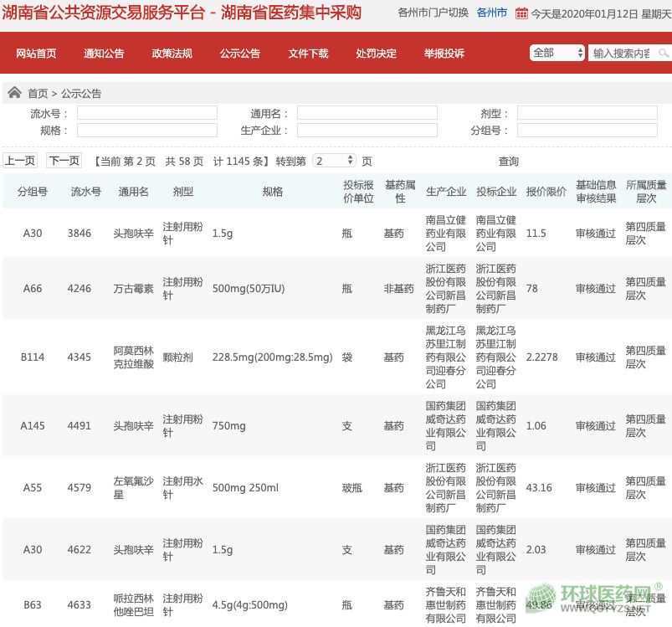Click the 首页 breadcrumb link
The image size is (672, 627).
[x=38, y=94]
